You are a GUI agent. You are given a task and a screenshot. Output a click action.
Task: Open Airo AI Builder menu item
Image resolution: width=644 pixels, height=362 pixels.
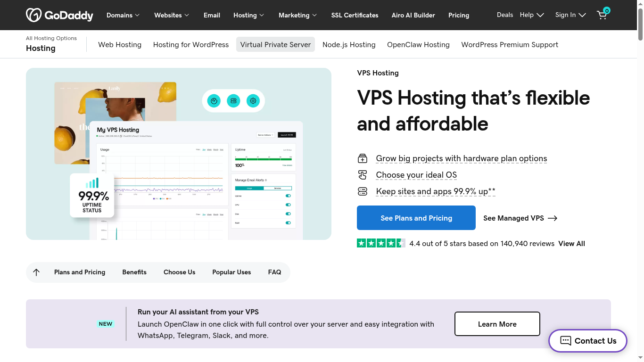tap(413, 15)
